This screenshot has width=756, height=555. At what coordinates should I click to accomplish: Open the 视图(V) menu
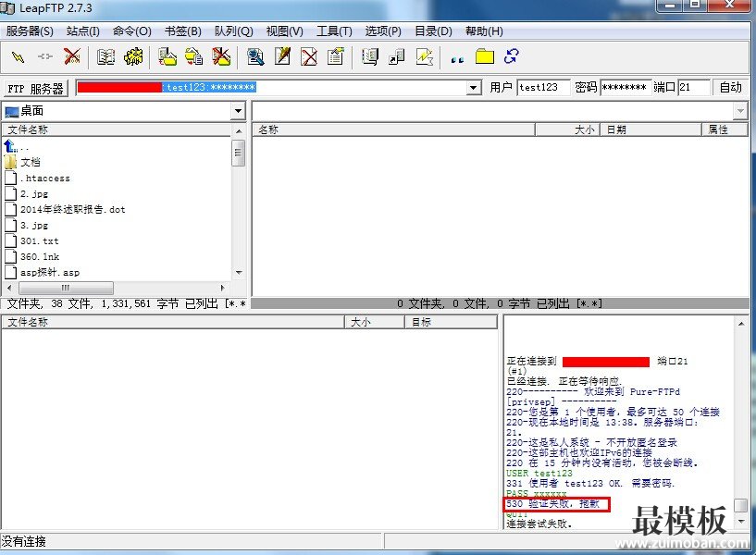[284, 31]
